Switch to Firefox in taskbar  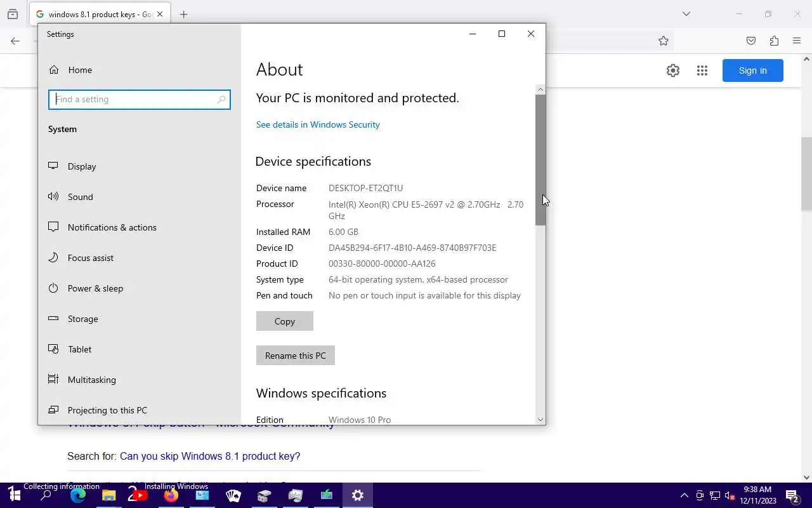pyautogui.click(x=171, y=495)
